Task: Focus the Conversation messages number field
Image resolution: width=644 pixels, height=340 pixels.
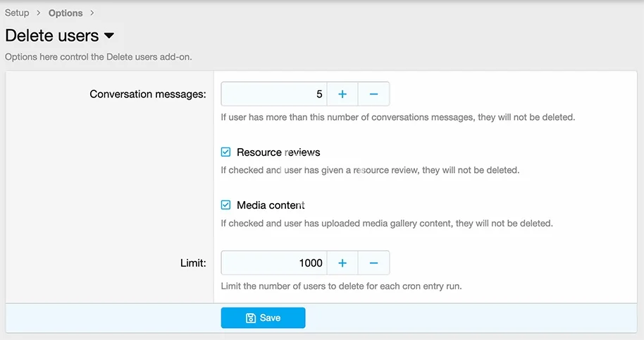Action: (x=274, y=94)
